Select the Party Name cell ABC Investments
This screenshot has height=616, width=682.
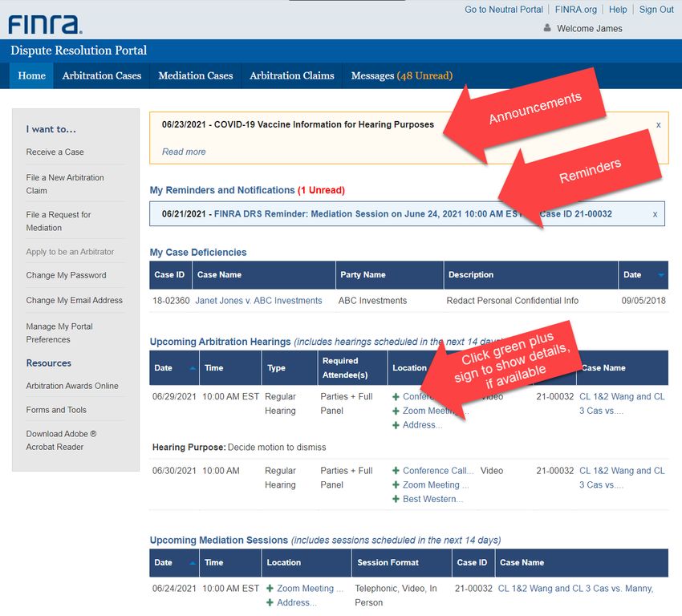pyautogui.click(x=373, y=301)
